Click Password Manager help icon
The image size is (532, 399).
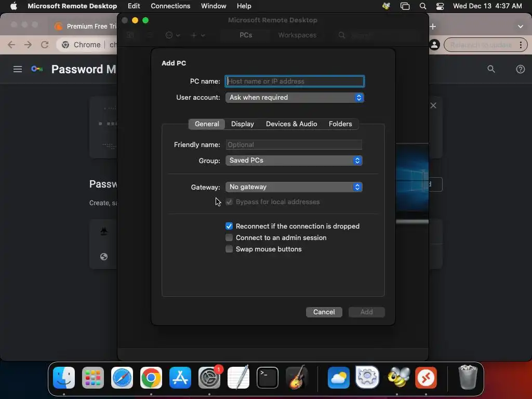coord(521,69)
